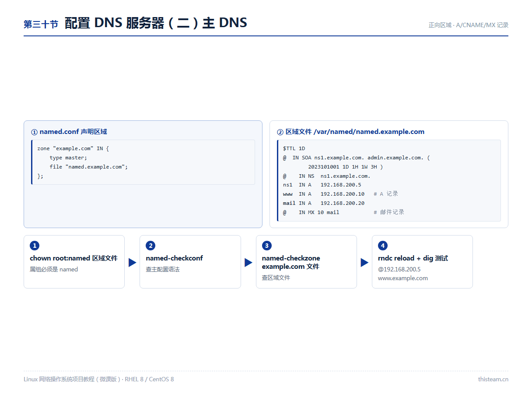Click the header subtitle '正向区域 · A/CNAME/MX 记录'

point(469,25)
